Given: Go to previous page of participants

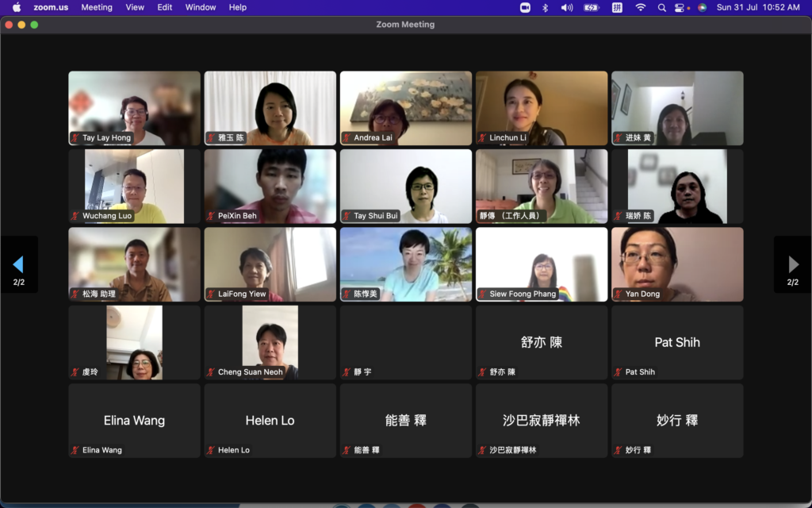Looking at the screenshot, I should pyautogui.click(x=18, y=264).
